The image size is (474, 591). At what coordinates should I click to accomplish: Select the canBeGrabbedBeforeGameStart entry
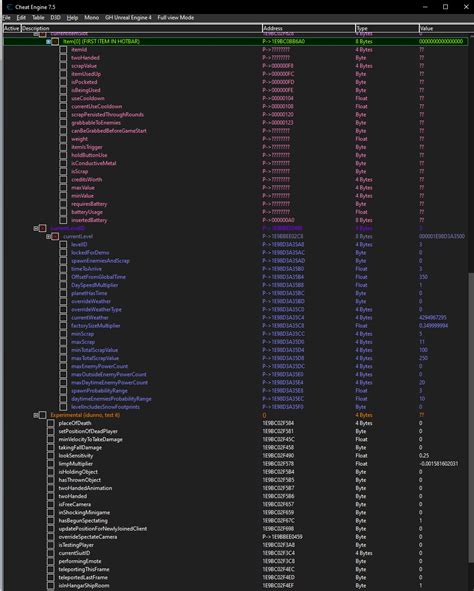click(109, 131)
